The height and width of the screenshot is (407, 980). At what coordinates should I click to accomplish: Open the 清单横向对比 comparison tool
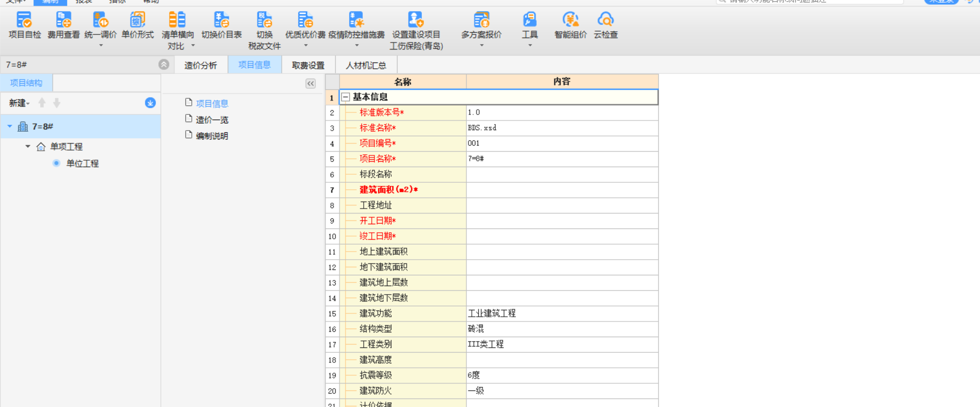(x=177, y=31)
